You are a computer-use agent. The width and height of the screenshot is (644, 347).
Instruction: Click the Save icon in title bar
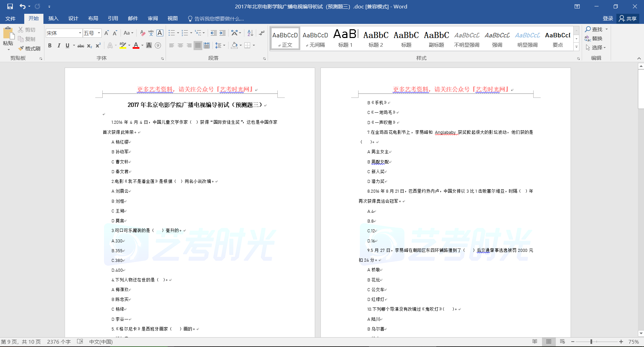point(10,6)
